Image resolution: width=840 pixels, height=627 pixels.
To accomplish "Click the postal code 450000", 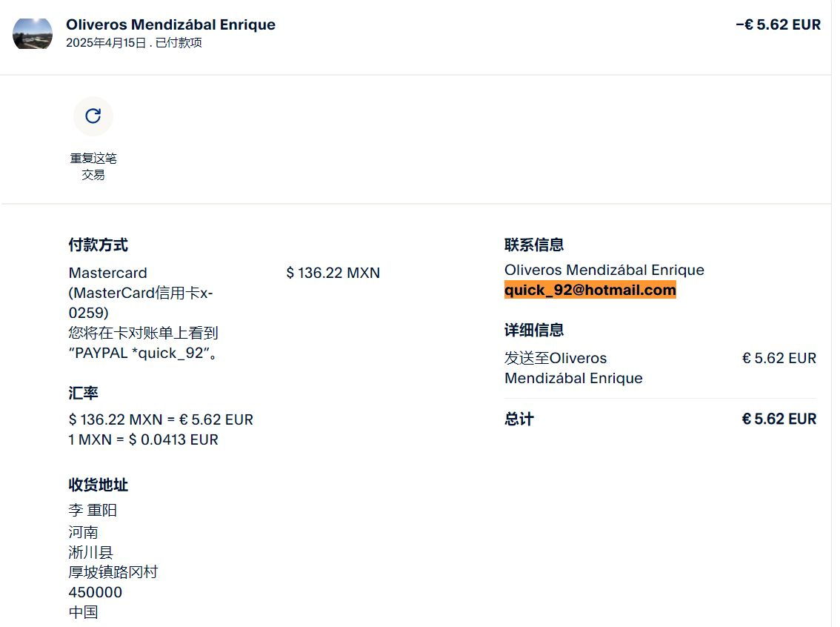I will (95, 592).
